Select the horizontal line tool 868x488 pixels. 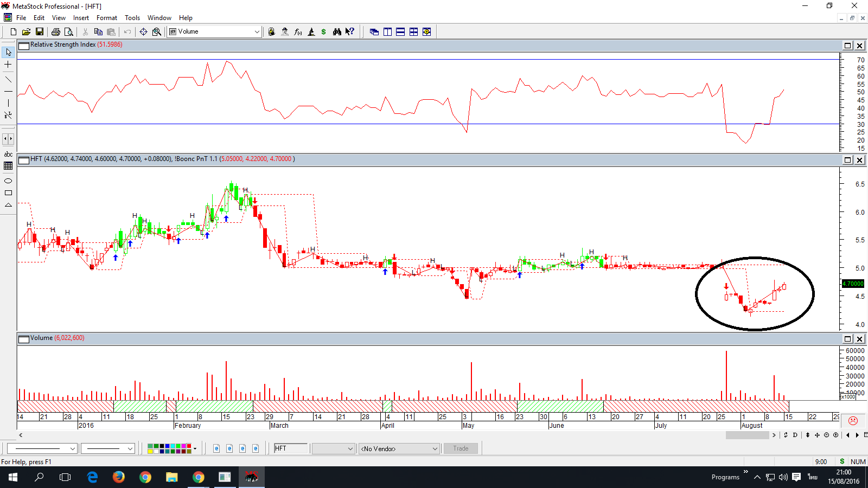coord(8,91)
